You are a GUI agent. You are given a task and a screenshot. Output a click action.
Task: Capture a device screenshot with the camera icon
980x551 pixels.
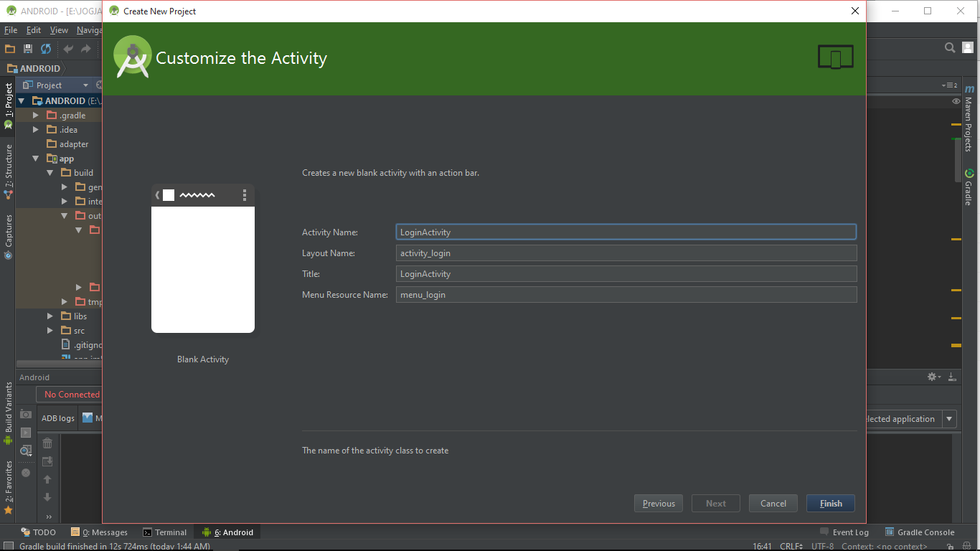(x=25, y=414)
